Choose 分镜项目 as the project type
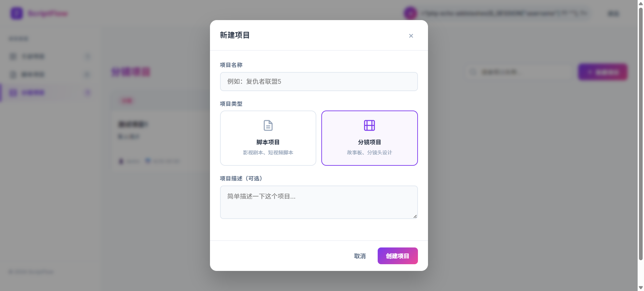 tap(369, 138)
